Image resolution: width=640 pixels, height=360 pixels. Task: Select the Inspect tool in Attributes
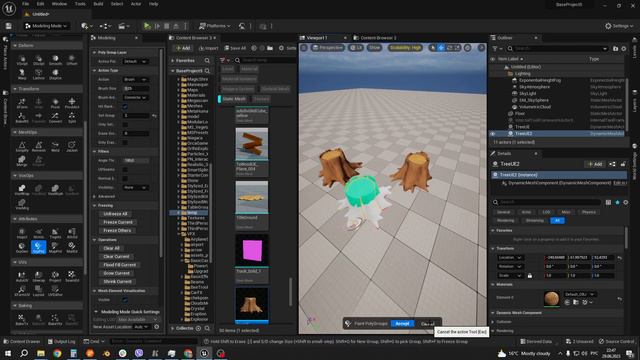22,233
